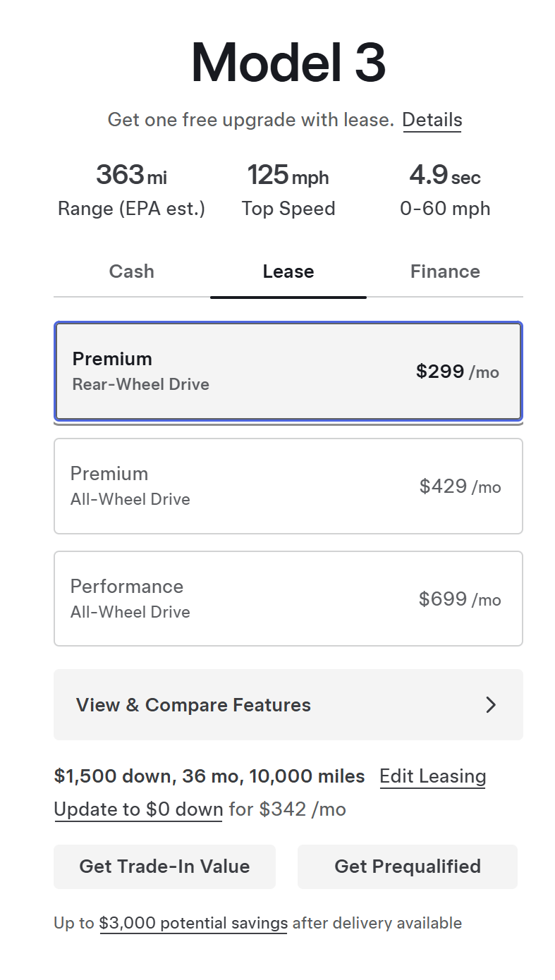Open the lease upgrade Details link

432,120
